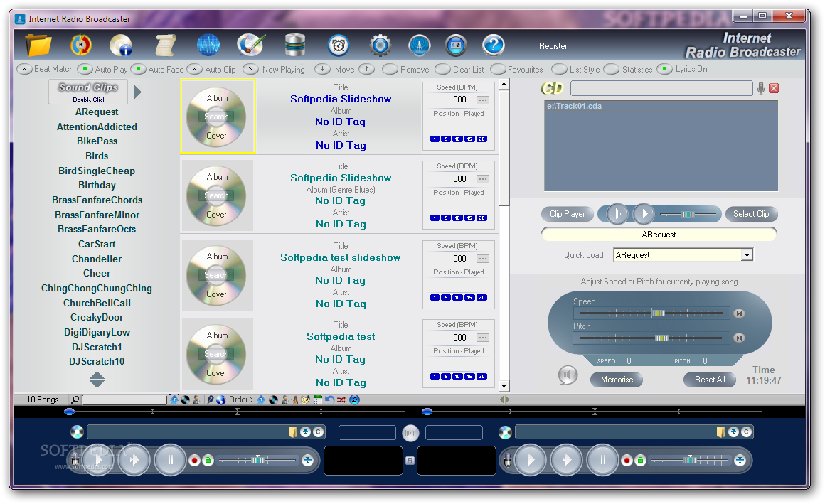Screen dimensions: 825x504
Task: Click BPM ellipsis button for first Softpedia Slideshow
Action: (482, 100)
